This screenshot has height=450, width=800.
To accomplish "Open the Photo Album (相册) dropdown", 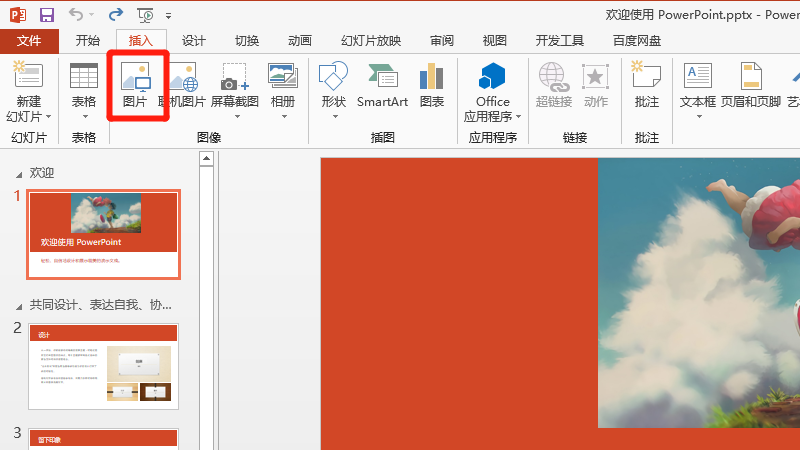I will (283, 115).
